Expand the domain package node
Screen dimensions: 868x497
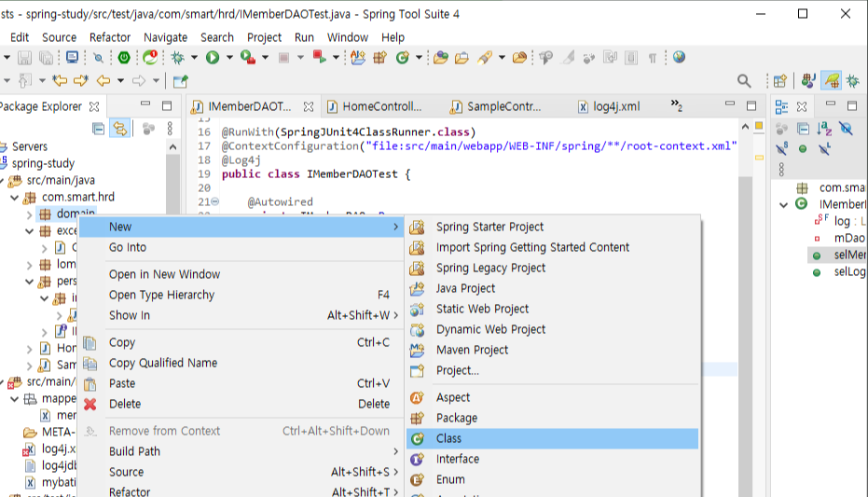point(29,214)
